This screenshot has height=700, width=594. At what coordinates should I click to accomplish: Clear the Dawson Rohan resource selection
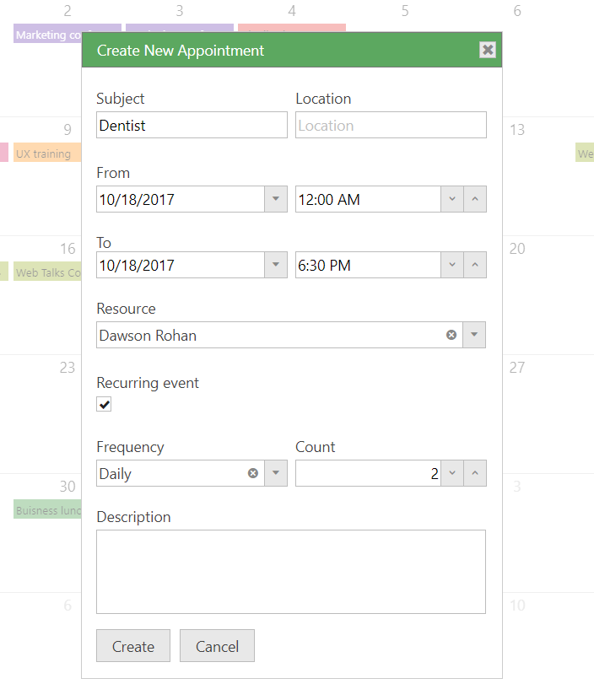click(451, 335)
